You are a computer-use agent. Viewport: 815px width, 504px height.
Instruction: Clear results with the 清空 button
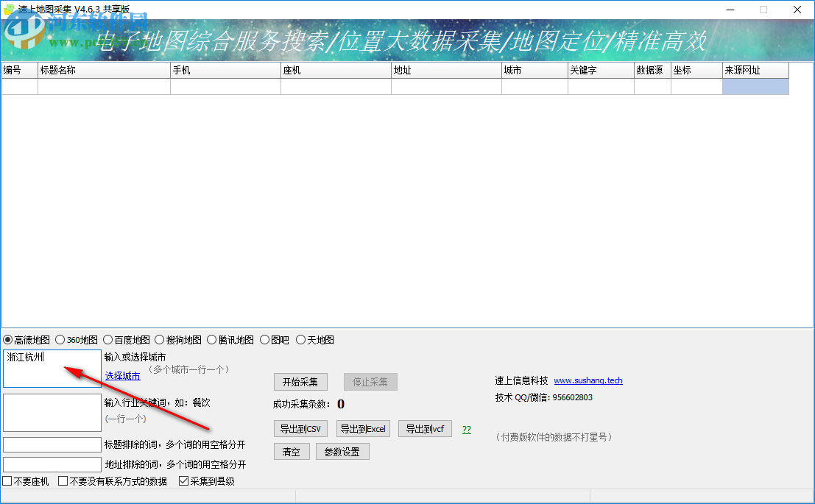coord(291,452)
